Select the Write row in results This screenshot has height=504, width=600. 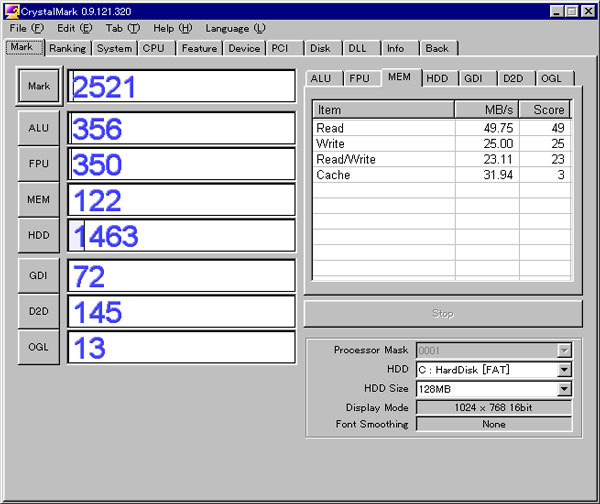tap(442, 144)
